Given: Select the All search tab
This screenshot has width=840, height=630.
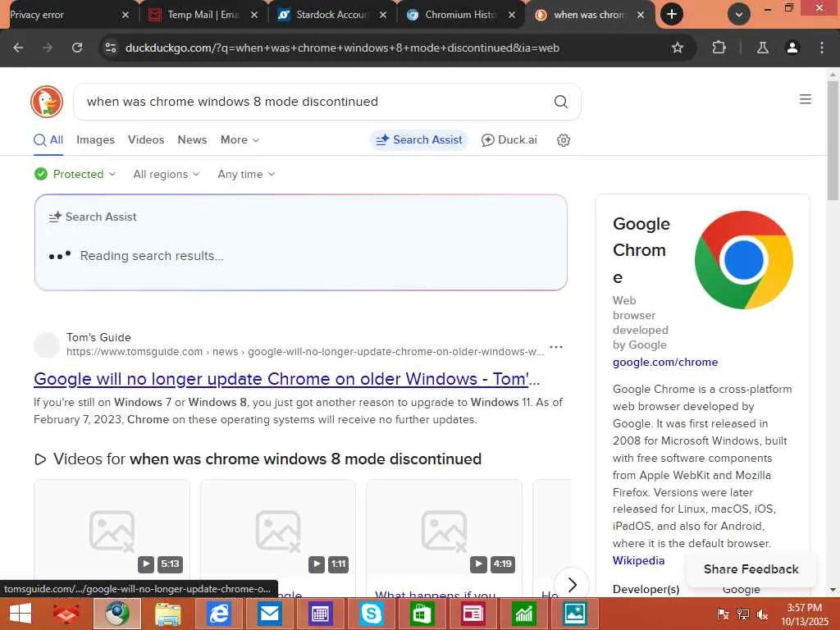Looking at the screenshot, I should 48,140.
